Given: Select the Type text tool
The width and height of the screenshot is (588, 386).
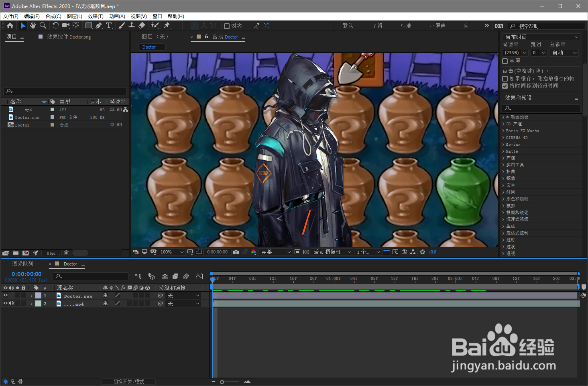Looking at the screenshot, I should (x=109, y=26).
